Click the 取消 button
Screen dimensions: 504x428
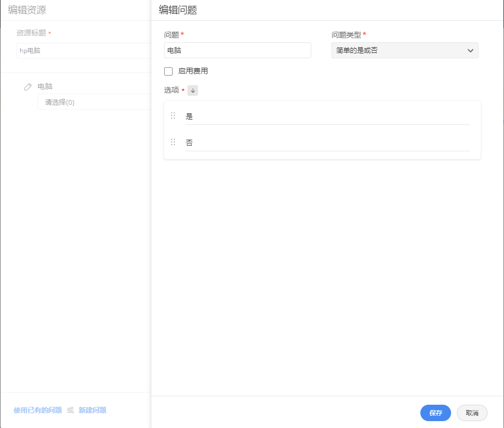click(472, 413)
